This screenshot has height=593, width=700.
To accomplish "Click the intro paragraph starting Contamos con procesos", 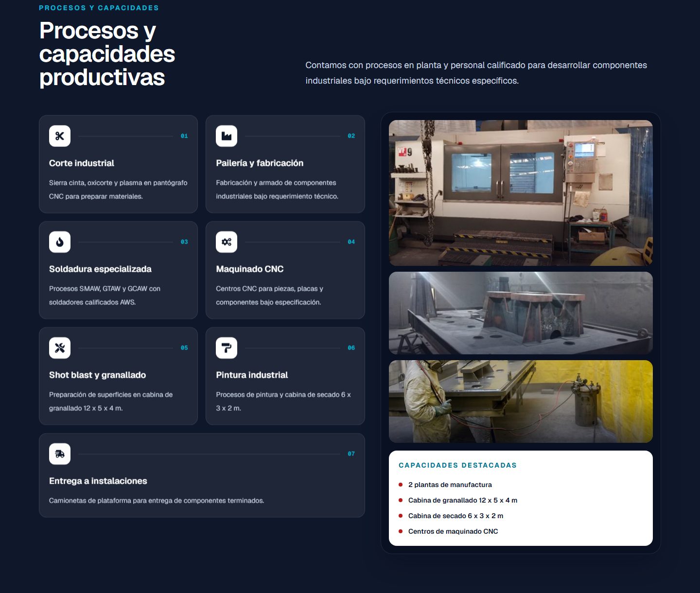I will coord(476,73).
